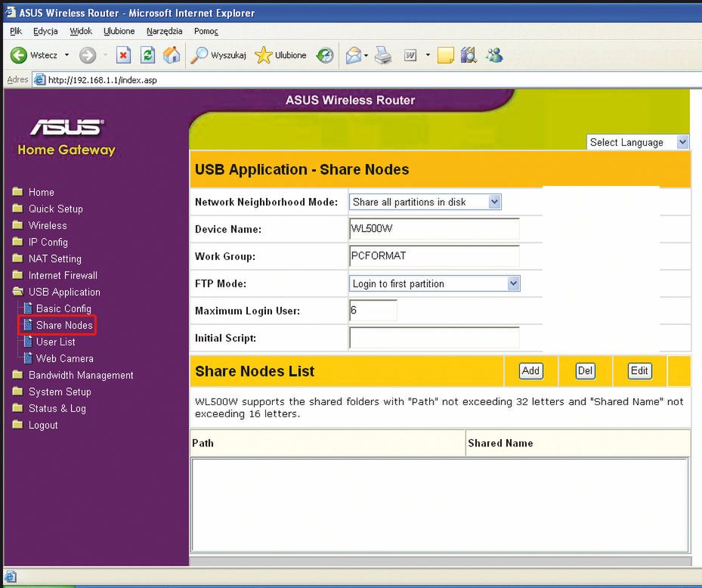
Task: Go to browser Home page icon
Action: coord(172,55)
